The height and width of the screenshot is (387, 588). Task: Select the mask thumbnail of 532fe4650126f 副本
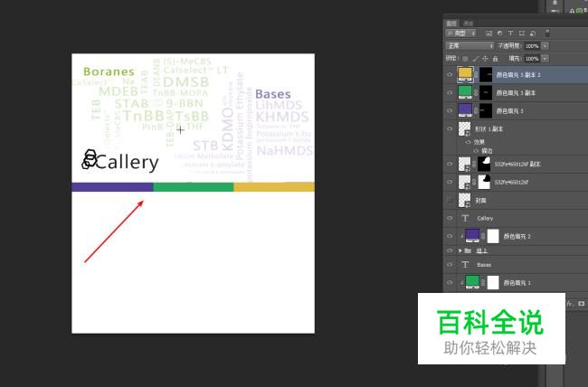[484, 164]
